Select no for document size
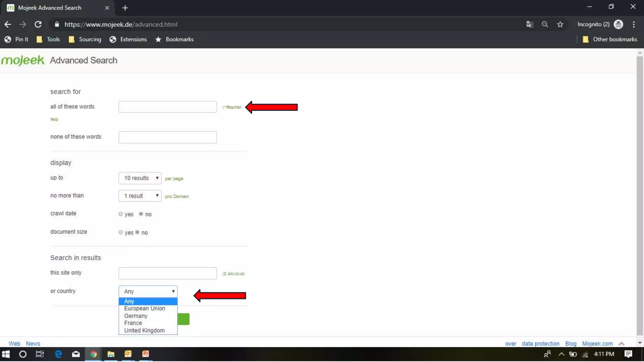The width and height of the screenshot is (644, 362). coord(137,233)
